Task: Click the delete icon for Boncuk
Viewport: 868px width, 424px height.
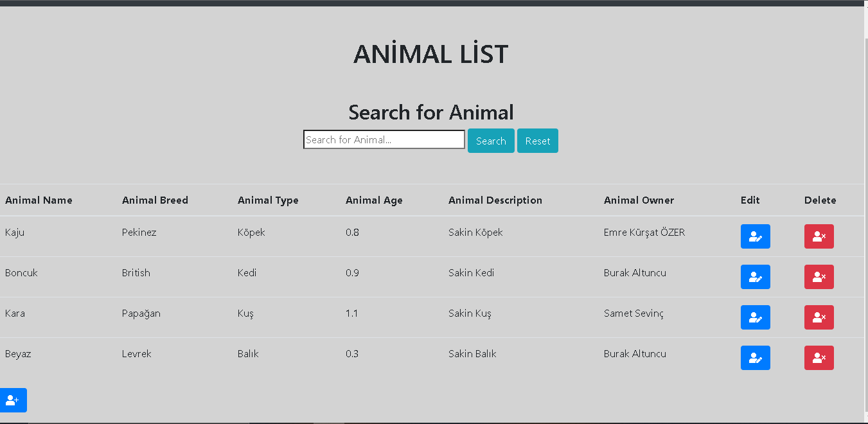Action: click(x=819, y=277)
